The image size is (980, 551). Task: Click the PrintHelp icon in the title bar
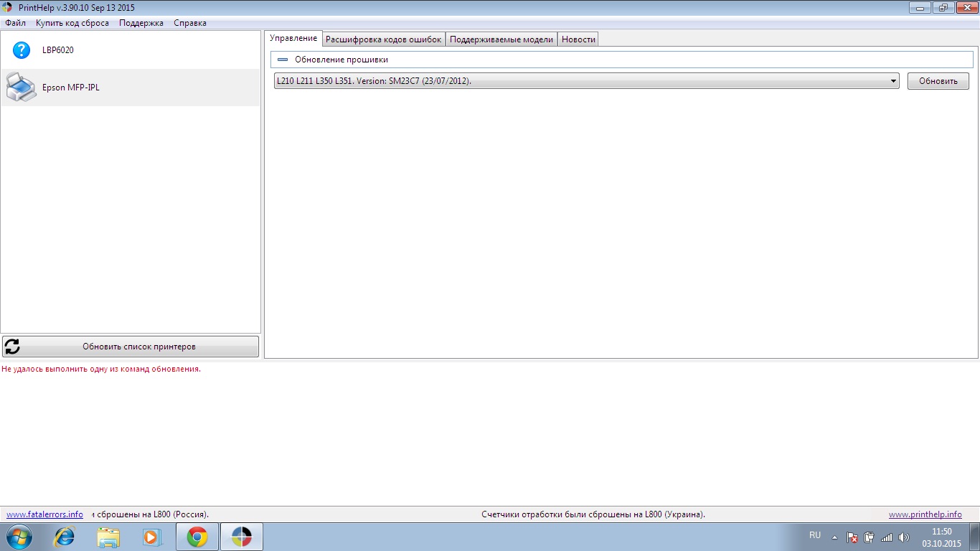(8, 7)
